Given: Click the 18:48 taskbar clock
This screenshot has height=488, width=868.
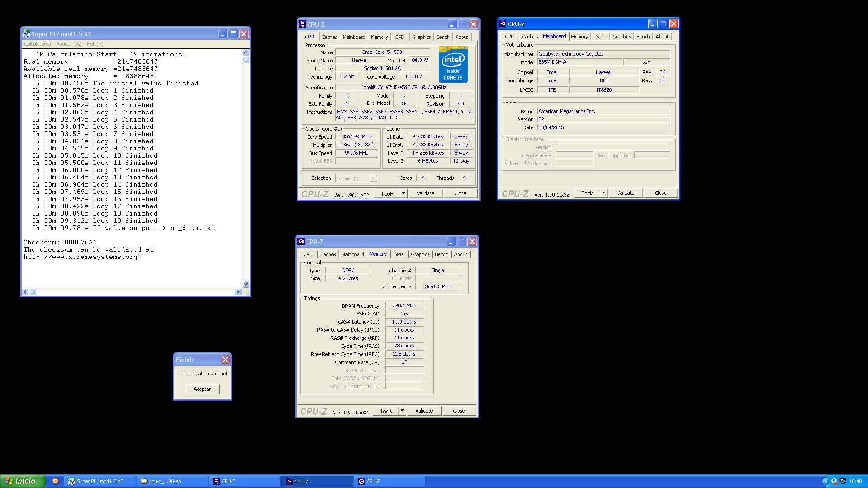Looking at the screenshot, I should 855,481.
